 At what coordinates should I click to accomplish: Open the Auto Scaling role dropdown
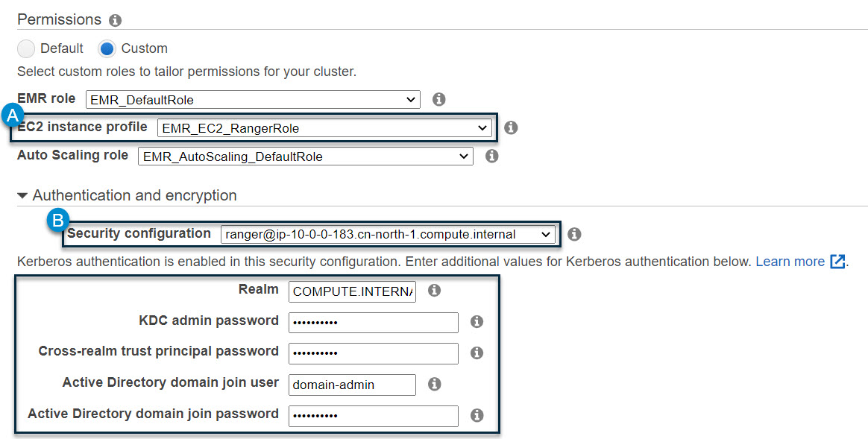point(305,157)
